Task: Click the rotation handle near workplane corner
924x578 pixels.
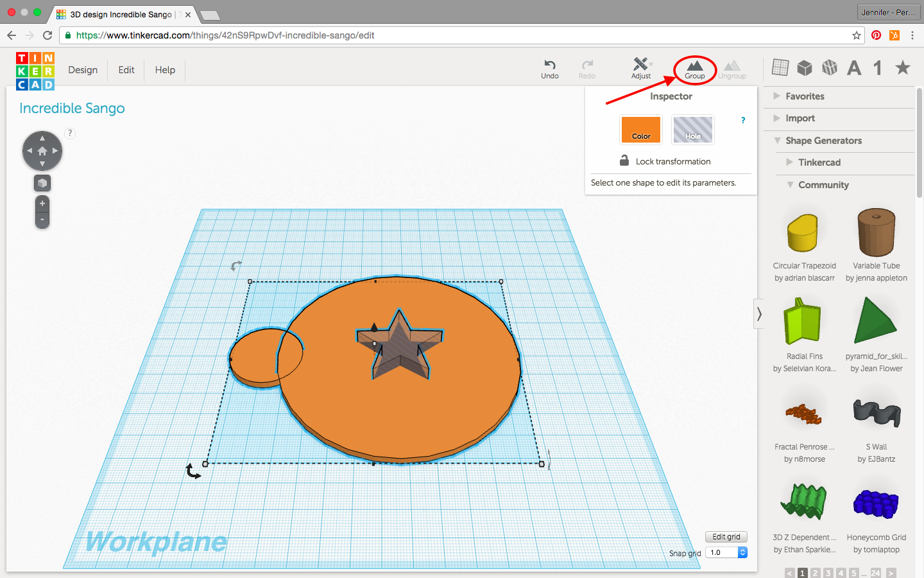Action: [x=193, y=471]
